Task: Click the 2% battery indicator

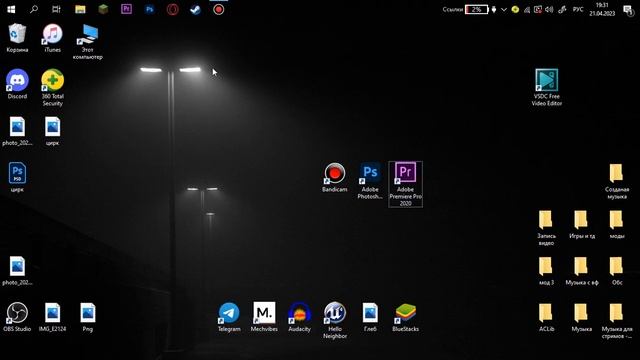Action: click(x=476, y=9)
